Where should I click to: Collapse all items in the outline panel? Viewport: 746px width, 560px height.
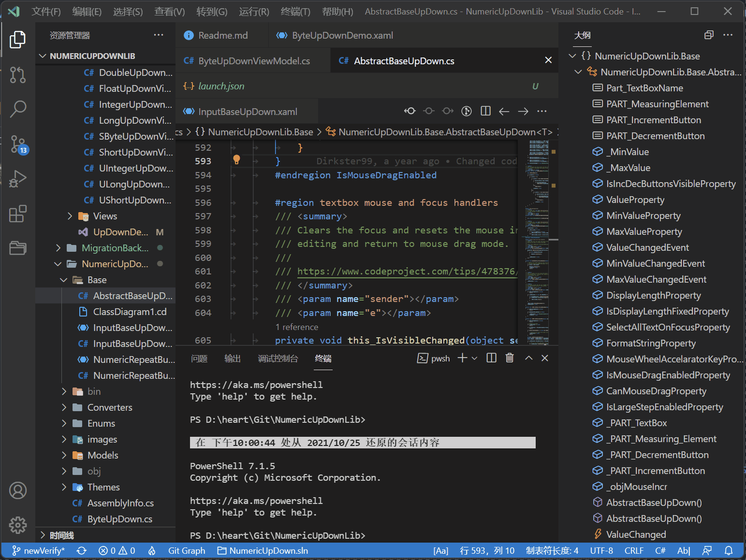pyautogui.click(x=709, y=35)
